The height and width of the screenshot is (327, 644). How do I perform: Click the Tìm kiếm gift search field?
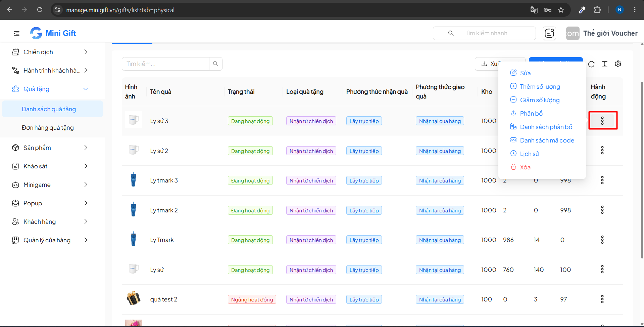pos(165,64)
